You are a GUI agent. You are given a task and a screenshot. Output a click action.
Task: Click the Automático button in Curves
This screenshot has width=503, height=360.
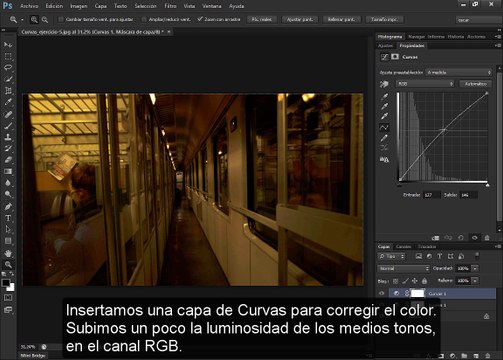point(476,84)
